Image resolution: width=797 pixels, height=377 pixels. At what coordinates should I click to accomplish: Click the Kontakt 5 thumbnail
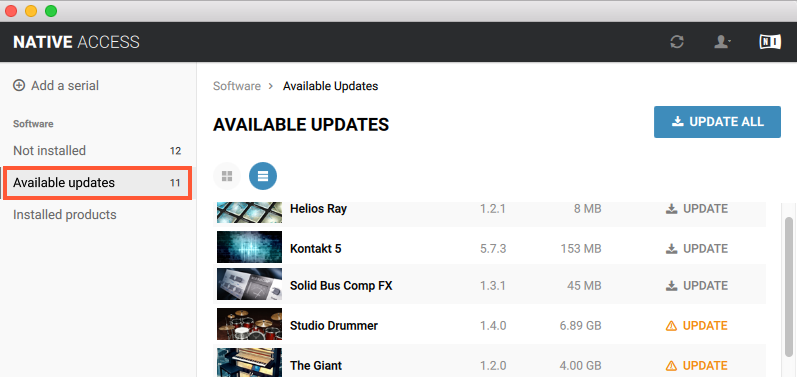coord(249,247)
